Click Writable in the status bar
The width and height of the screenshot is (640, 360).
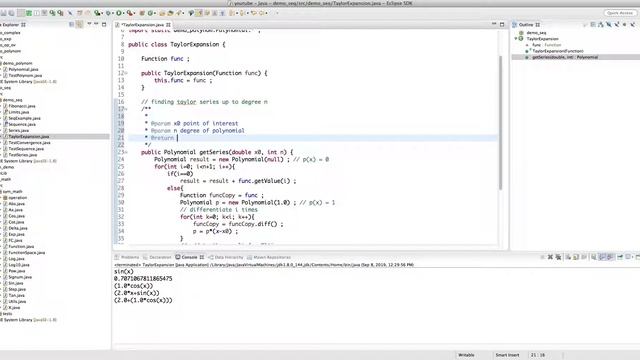466,355
